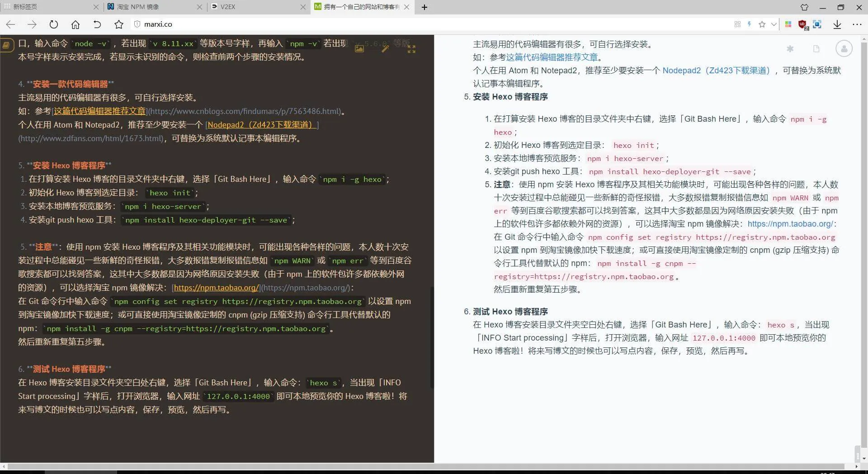The height and width of the screenshot is (474, 868).
Task: Open the uBlock Origin extension icon
Action: (803, 24)
